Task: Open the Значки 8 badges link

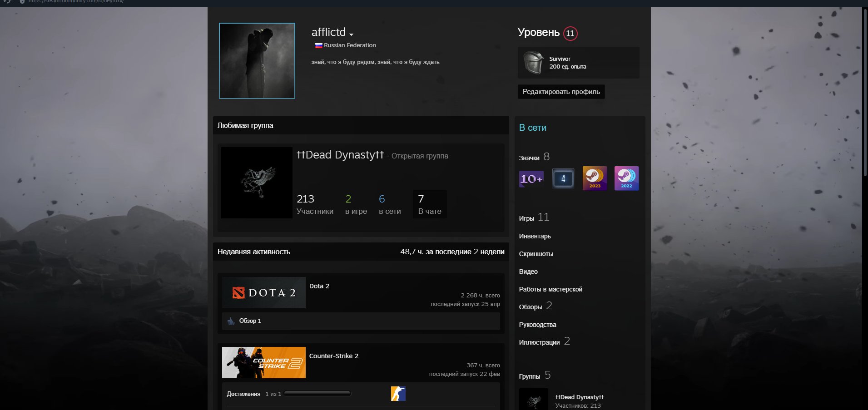Action: (534, 157)
